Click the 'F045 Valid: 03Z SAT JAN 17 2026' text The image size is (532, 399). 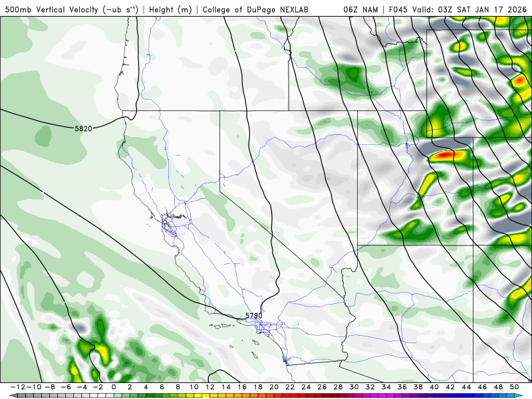458,9
